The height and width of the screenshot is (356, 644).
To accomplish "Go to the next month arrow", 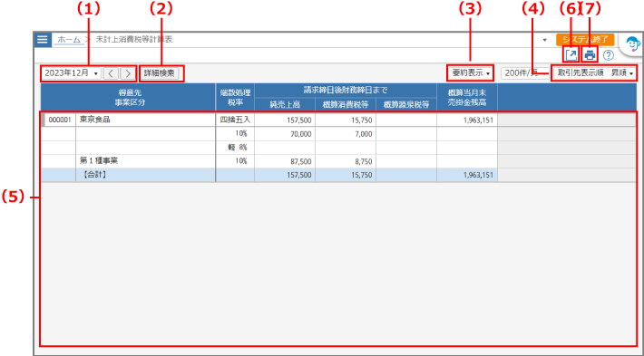I will (x=128, y=73).
